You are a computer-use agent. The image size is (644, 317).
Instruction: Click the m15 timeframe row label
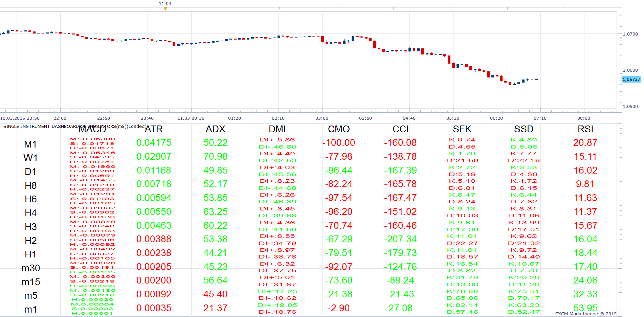click(30, 282)
